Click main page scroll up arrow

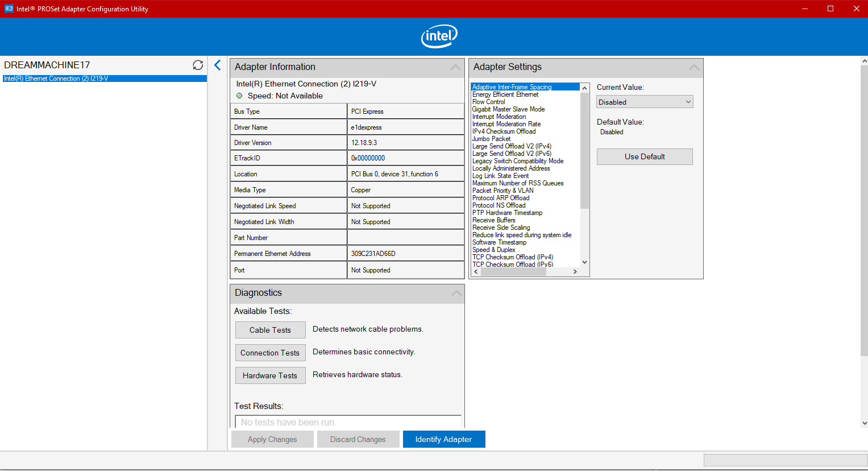[x=865, y=61]
